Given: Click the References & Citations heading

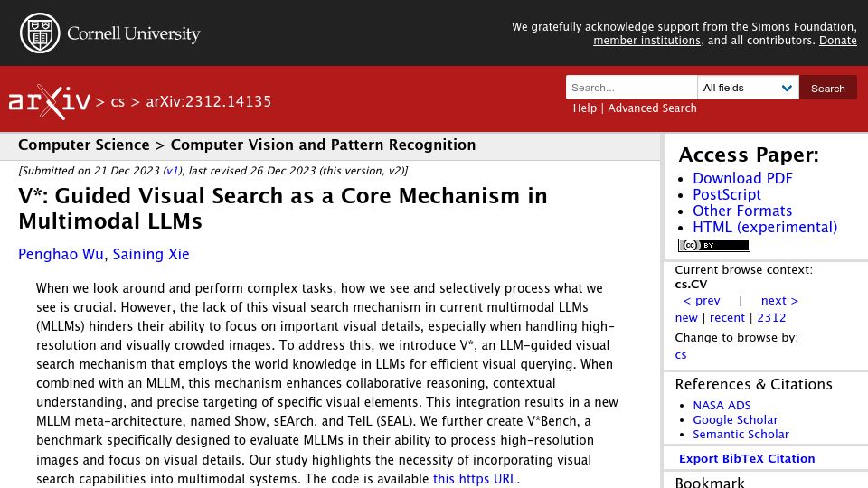Looking at the screenshot, I should tap(753, 384).
